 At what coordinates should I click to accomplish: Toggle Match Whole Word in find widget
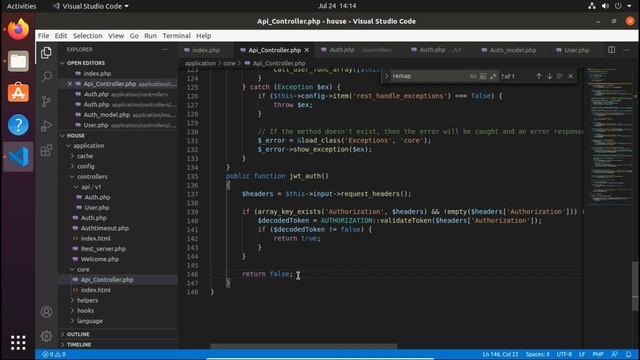coord(483,76)
